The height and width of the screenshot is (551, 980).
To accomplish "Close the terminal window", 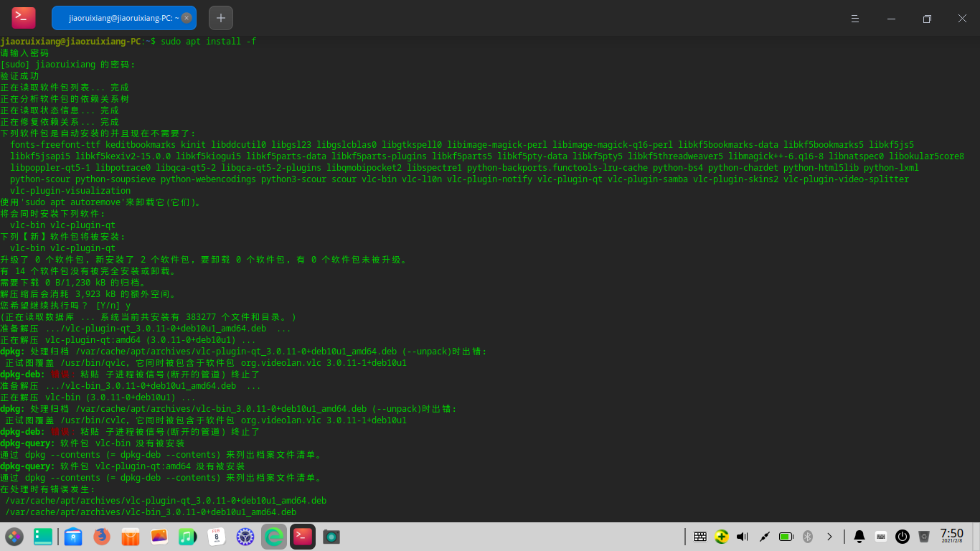I will pyautogui.click(x=962, y=19).
